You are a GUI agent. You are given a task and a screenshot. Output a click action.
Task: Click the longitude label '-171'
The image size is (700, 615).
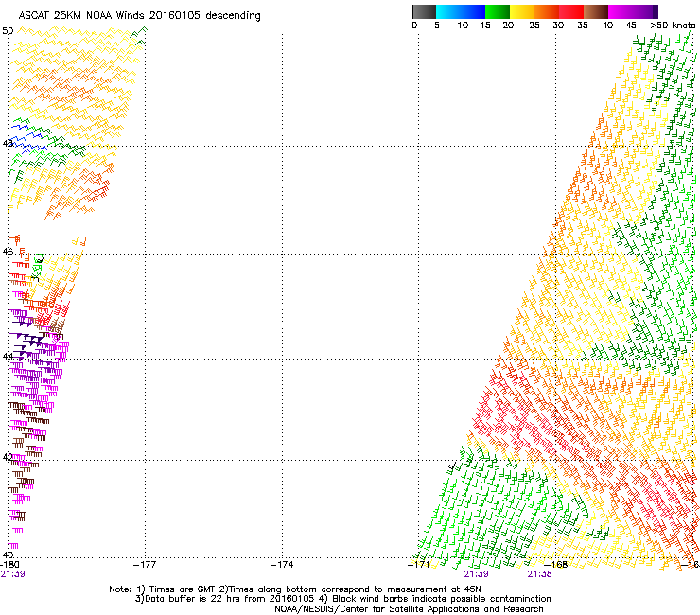[419, 565]
